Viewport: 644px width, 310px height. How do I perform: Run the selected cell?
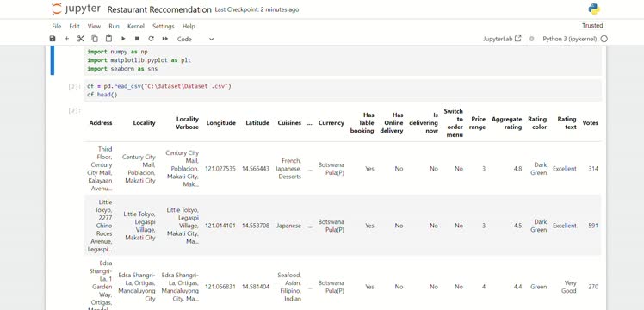tap(123, 39)
